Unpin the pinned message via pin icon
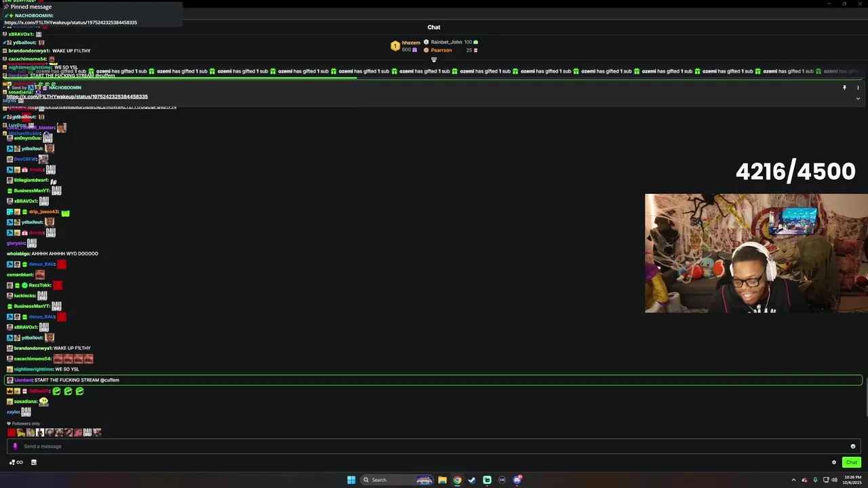 pyautogui.click(x=844, y=87)
